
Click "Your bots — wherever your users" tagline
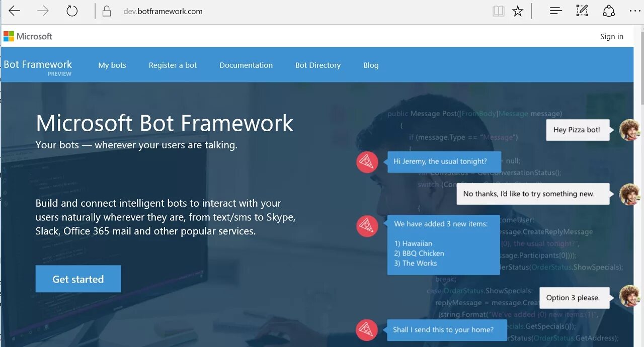pyautogui.click(x=136, y=145)
